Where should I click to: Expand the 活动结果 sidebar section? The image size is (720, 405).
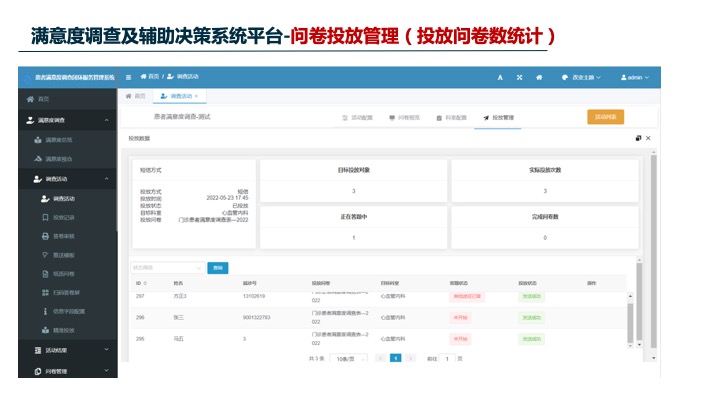[107, 349]
